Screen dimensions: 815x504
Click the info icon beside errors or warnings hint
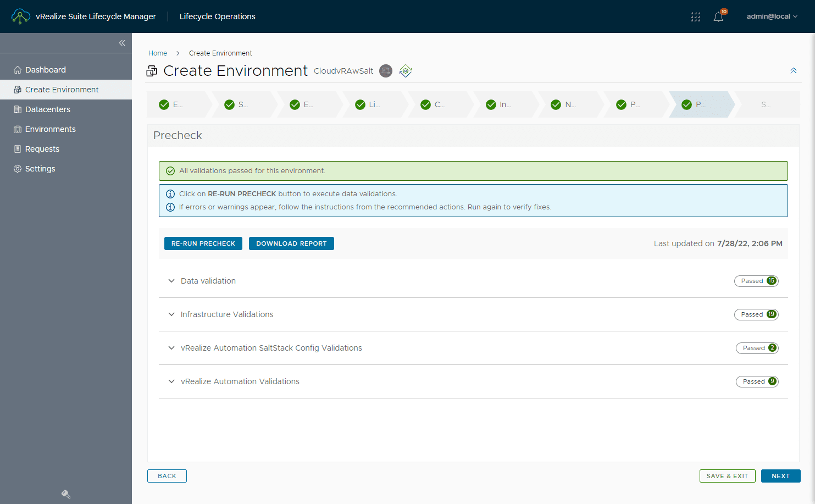pyautogui.click(x=170, y=207)
